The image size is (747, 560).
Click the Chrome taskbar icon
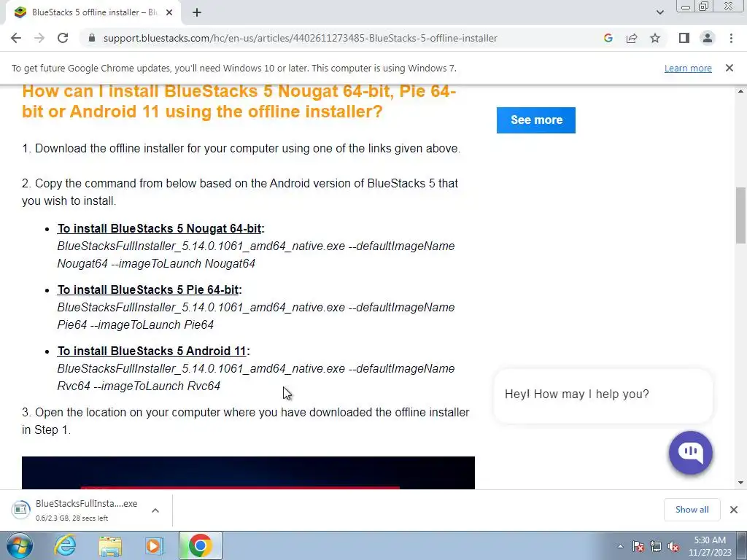[x=200, y=545]
